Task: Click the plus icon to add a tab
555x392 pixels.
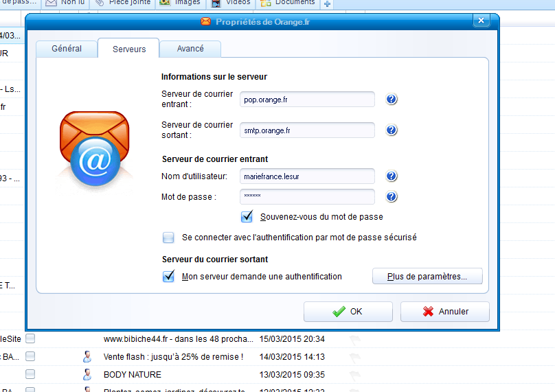Action: click(x=327, y=4)
